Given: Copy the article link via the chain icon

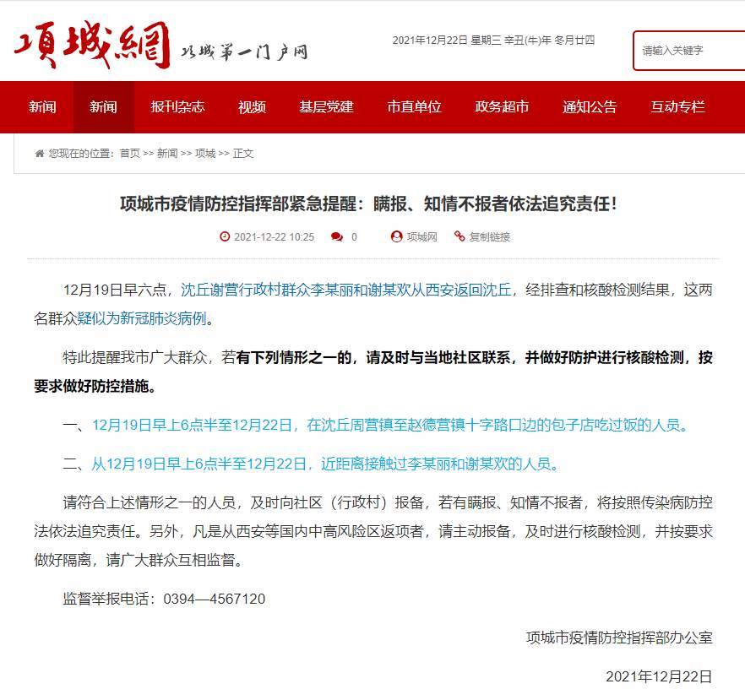Looking at the screenshot, I should click(461, 237).
